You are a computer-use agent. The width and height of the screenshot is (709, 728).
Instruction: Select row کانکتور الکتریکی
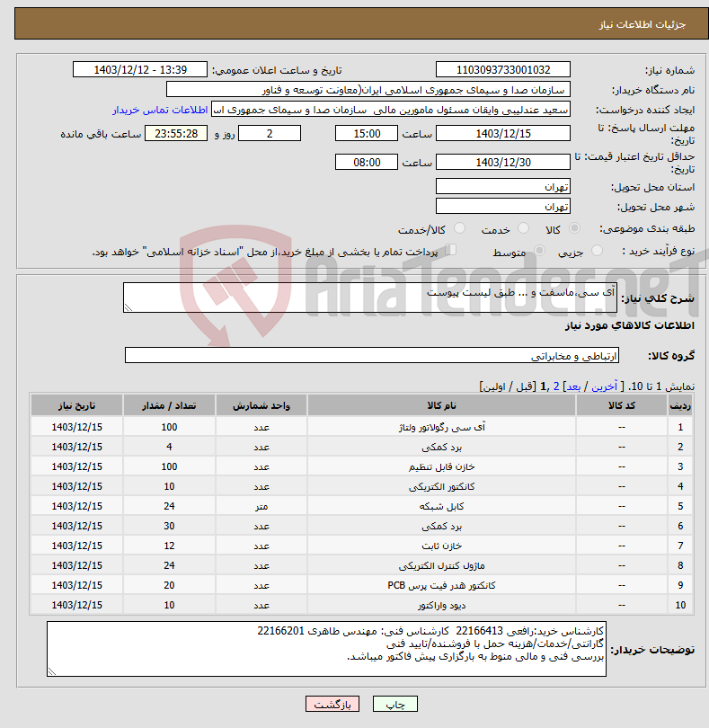[362, 486]
